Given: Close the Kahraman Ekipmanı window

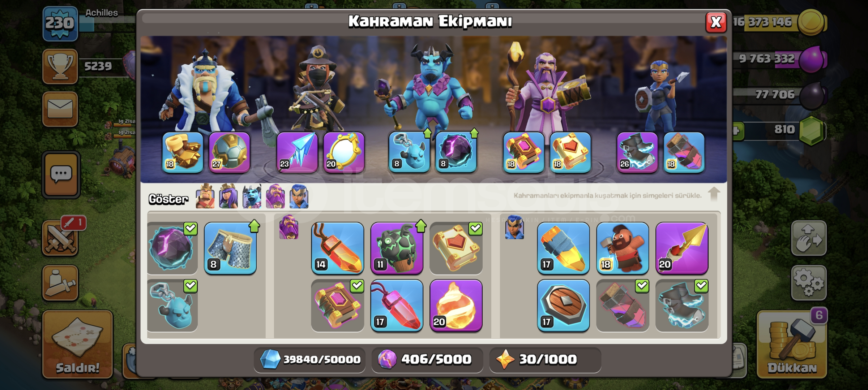Looking at the screenshot, I should [x=716, y=22].
